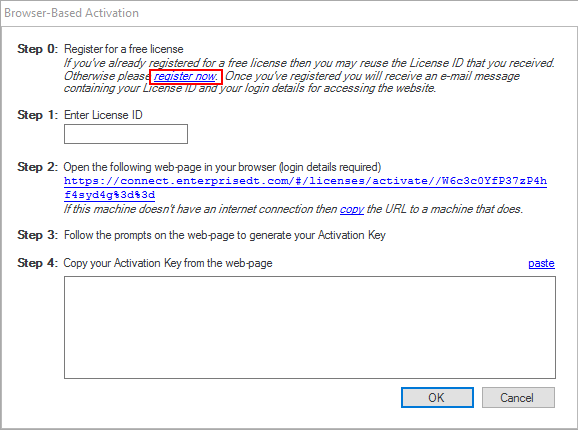Click the 'Step 3:' heading label
The height and width of the screenshot is (430, 578).
click(x=37, y=235)
